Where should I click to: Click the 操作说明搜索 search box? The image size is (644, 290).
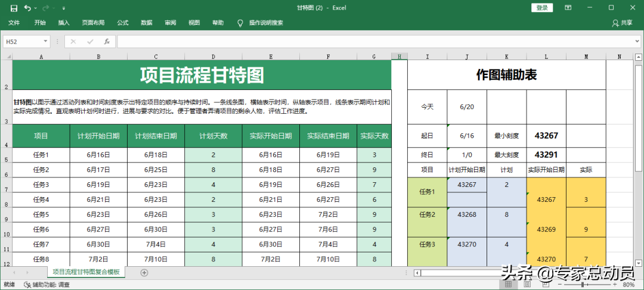(x=266, y=23)
